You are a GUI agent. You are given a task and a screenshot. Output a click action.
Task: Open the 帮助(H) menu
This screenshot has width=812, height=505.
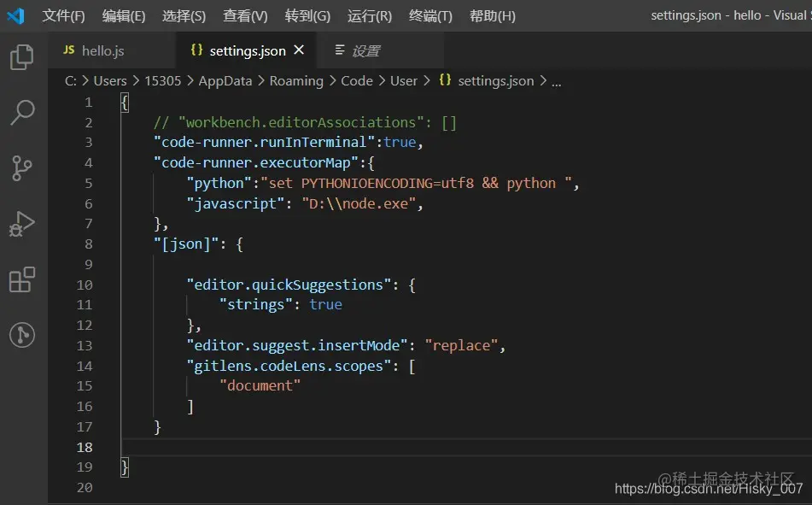(x=493, y=15)
